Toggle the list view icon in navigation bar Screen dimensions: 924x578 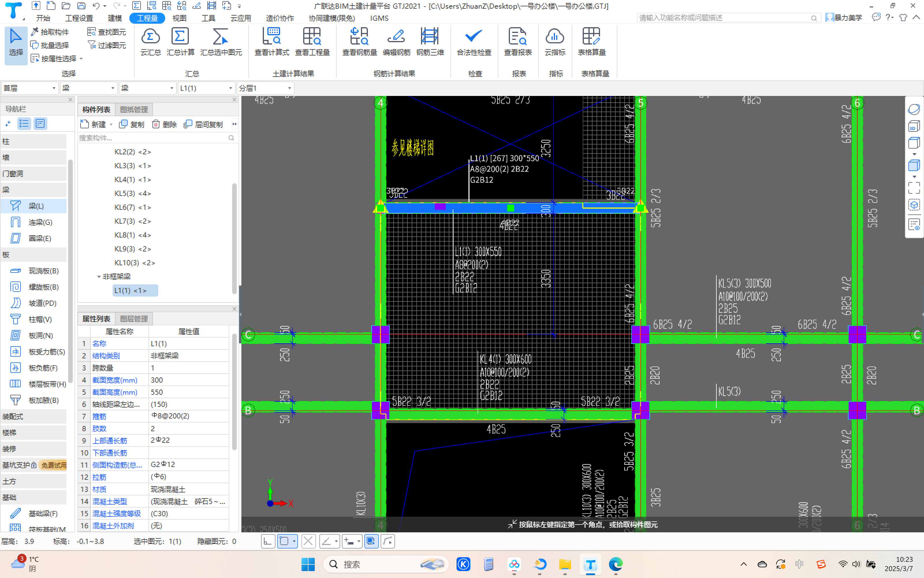point(24,123)
